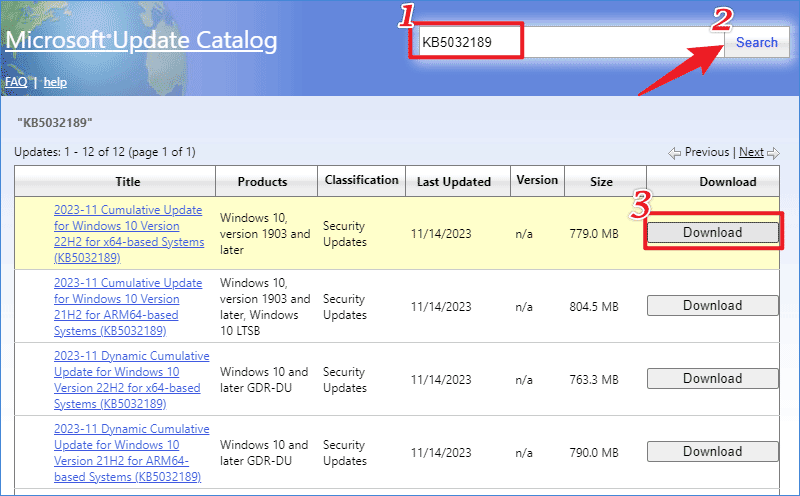The height and width of the screenshot is (496, 800).
Task: Open Dynamic Cumulative Update 21H2 ARM64-based link
Action: point(132,453)
